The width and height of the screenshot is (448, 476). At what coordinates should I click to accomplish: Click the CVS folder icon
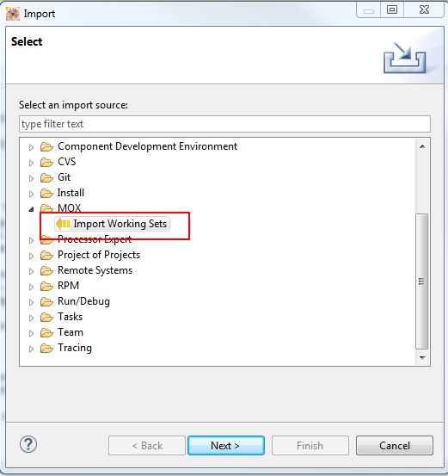[x=46, y=162]
